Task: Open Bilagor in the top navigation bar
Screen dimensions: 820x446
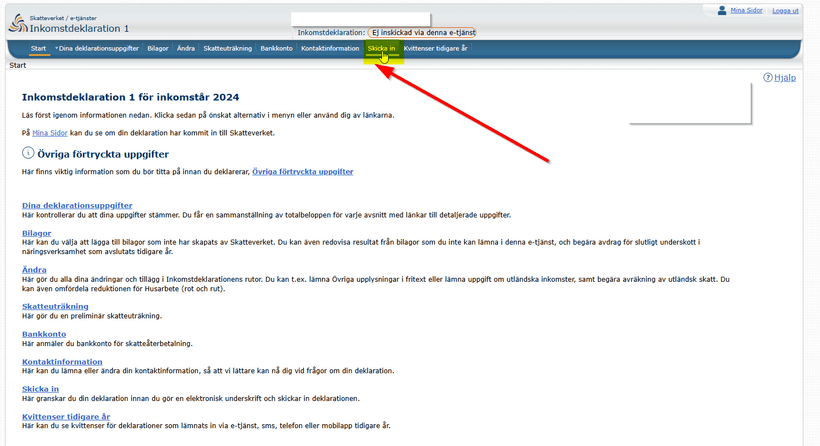Action: pos(158,48)
